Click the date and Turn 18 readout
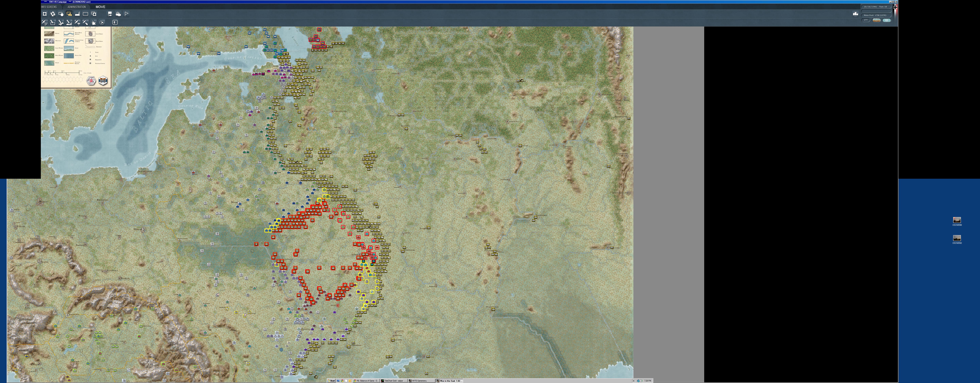This screenshot has height=383, width=980. pos(876,6)
